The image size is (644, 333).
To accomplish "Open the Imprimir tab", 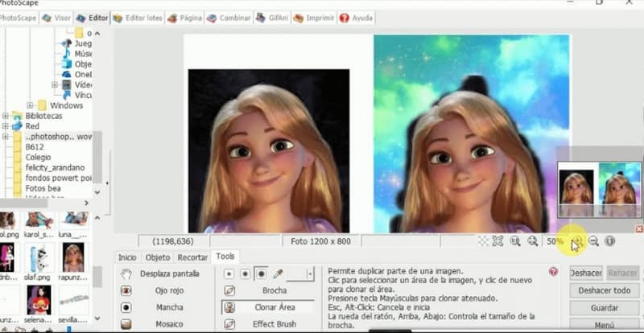I will tap(314, 18).
